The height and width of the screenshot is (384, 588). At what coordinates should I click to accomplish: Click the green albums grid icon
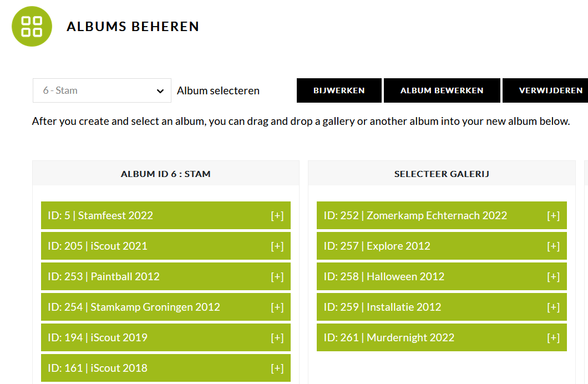(x=32, y=26)
